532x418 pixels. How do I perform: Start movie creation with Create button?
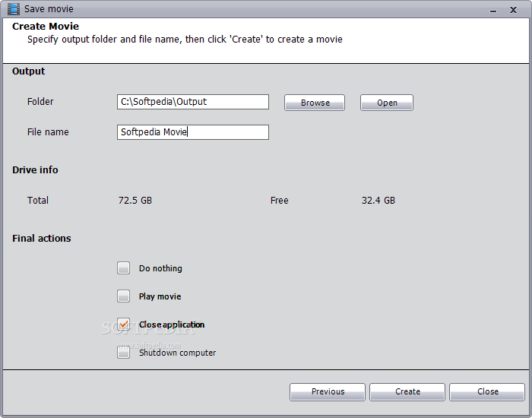click(407, 392)
